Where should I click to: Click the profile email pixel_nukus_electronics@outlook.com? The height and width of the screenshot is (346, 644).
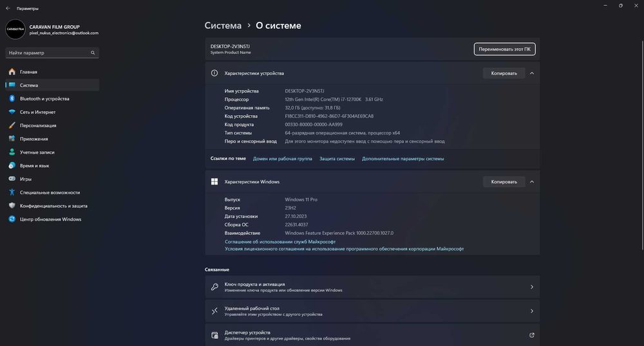tap(64, 33)
